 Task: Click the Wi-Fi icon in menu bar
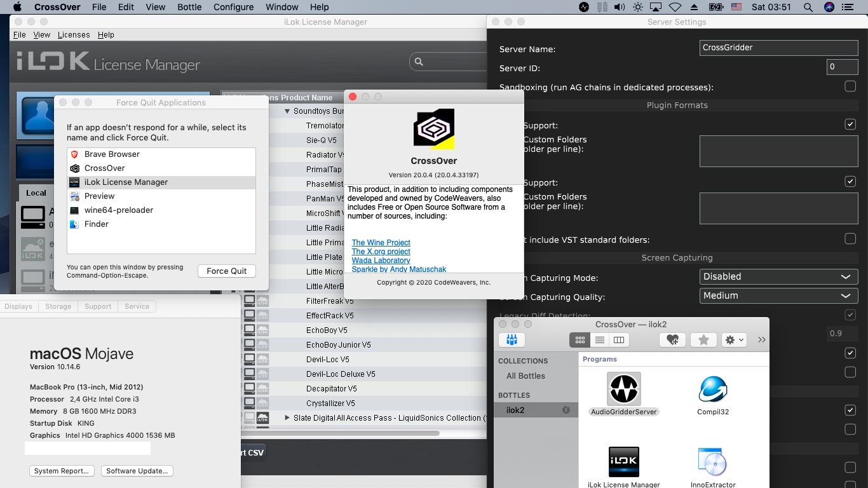click(x=675, y=7)
